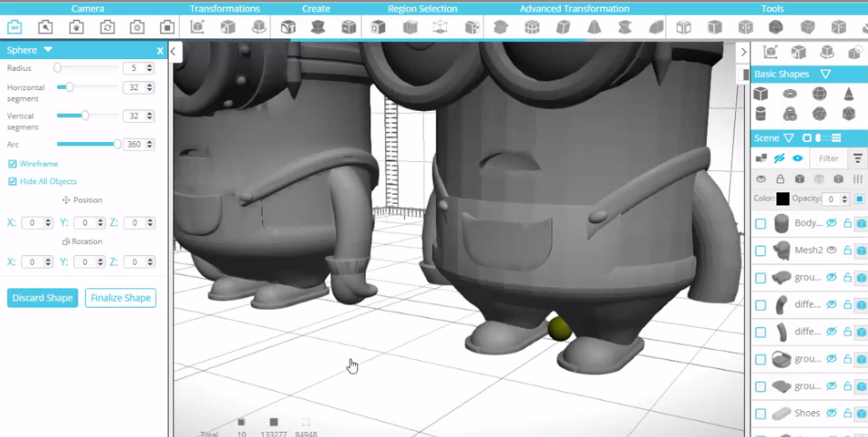The height and width of the screenshot is (437, 868).
Task: Select the 360 camera orbit tool
Action: click(x=15, y=27)
